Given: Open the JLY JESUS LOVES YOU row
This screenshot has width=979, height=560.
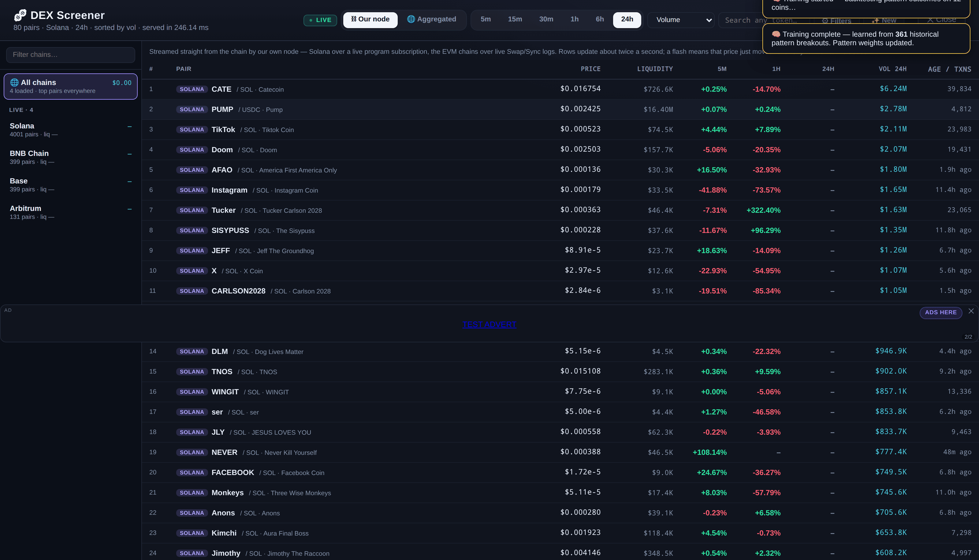Looking at the screenshot, I should [x=560, y=432].
